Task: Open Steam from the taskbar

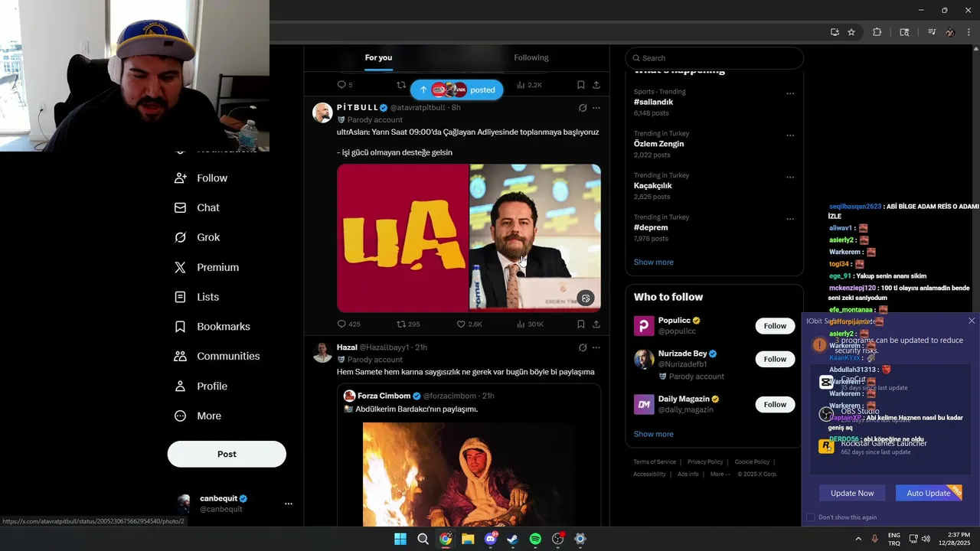Action: pyautogui.click(x=512, y=539)
